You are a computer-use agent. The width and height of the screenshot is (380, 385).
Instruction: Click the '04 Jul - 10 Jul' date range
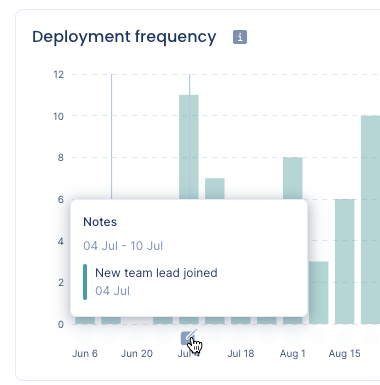123,246
